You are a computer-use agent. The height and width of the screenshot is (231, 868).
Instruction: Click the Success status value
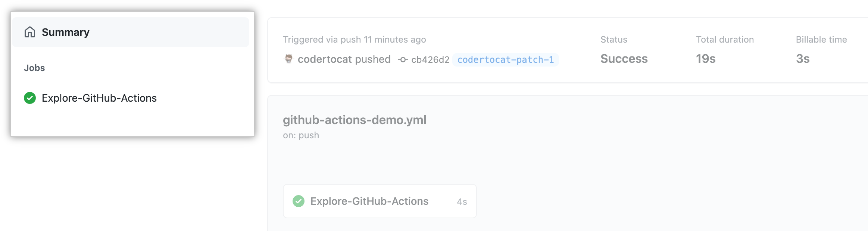pos(624,59)
